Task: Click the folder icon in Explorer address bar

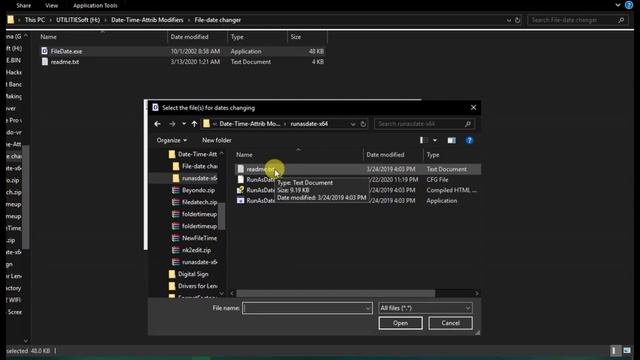Action: click(x=11, y=20)
